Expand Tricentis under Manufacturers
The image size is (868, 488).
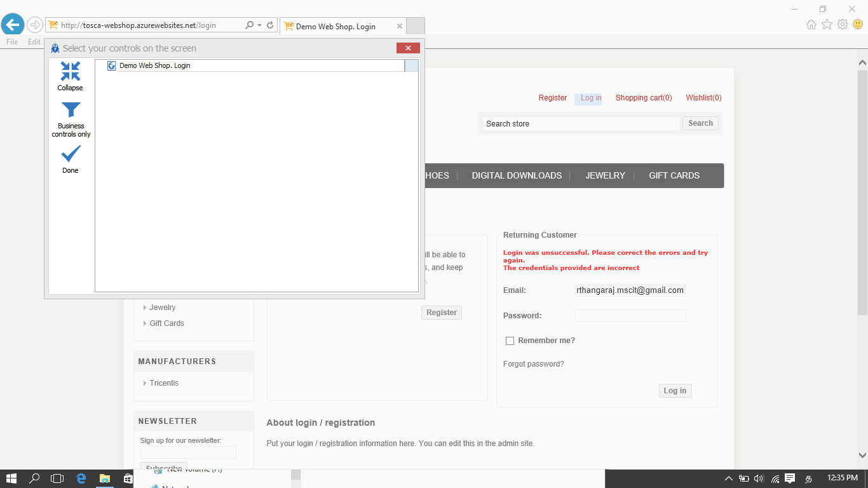[x=163, y=383]
